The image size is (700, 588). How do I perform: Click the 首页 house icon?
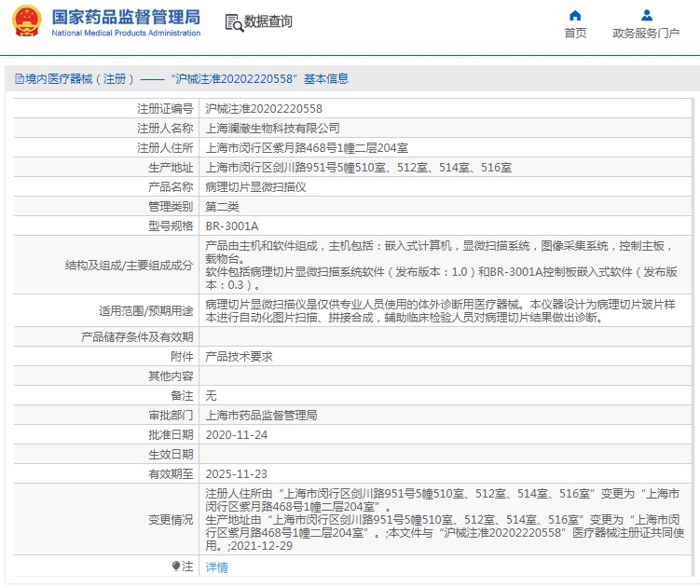(575, 15)
